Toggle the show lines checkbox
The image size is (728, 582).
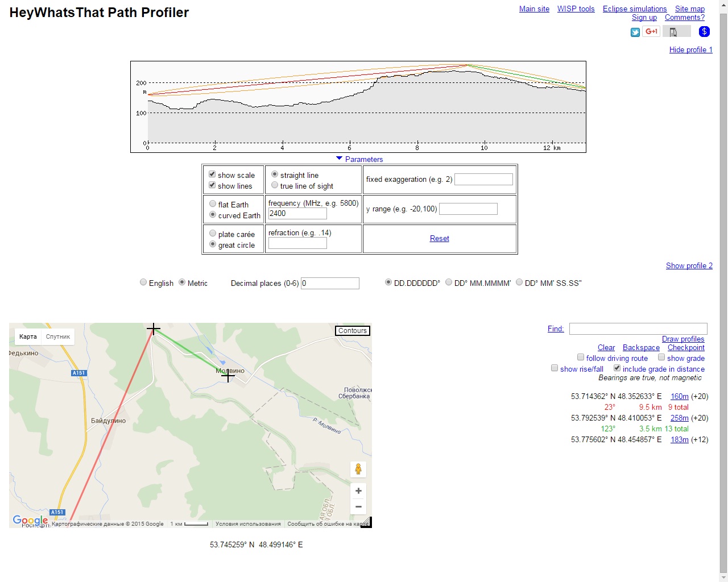coord(212,185)
